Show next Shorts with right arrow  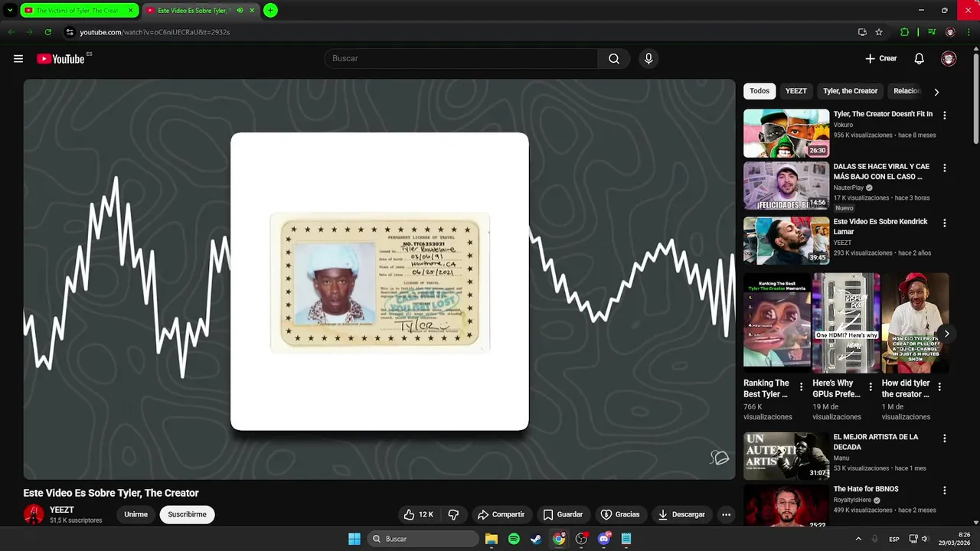click(947, 334)
